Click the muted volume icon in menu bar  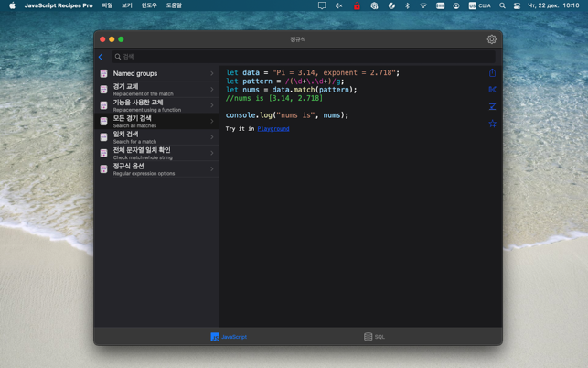pyautogui.click(x=338, y=5)
